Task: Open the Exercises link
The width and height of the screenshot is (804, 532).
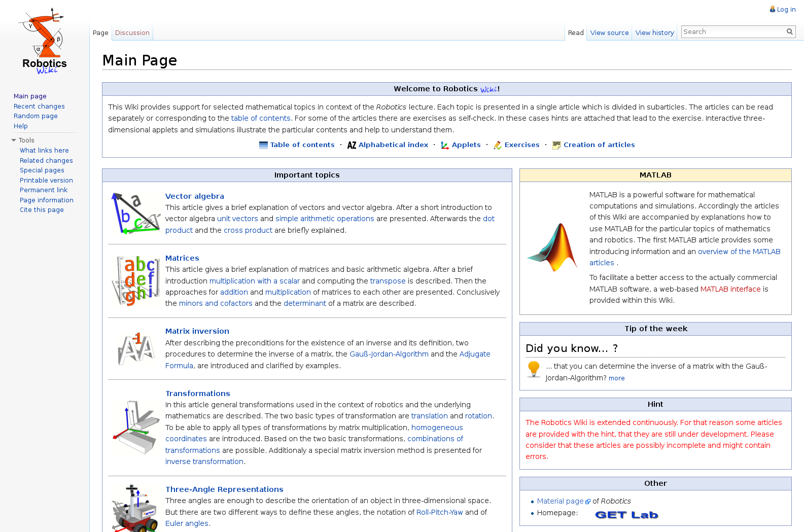Action: pyautogui.click(x=522, y=145)
